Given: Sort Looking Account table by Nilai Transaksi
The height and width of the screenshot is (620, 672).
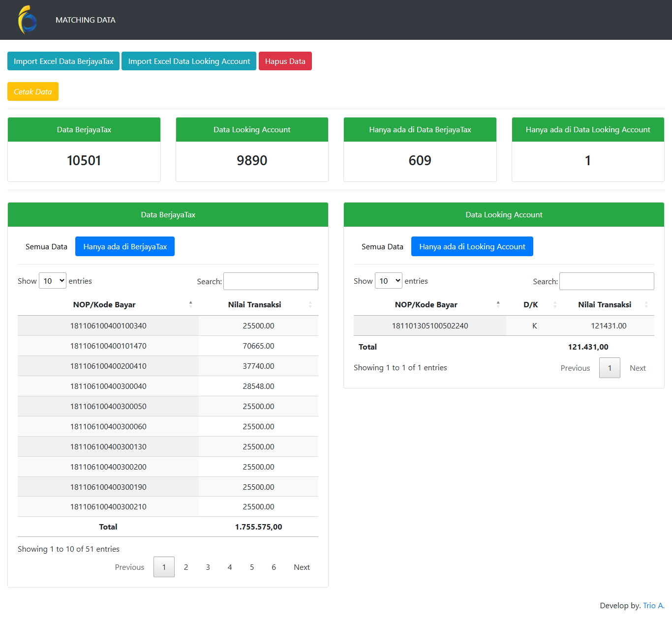Looking at the screenshot, I should click(x=605, y=305).
